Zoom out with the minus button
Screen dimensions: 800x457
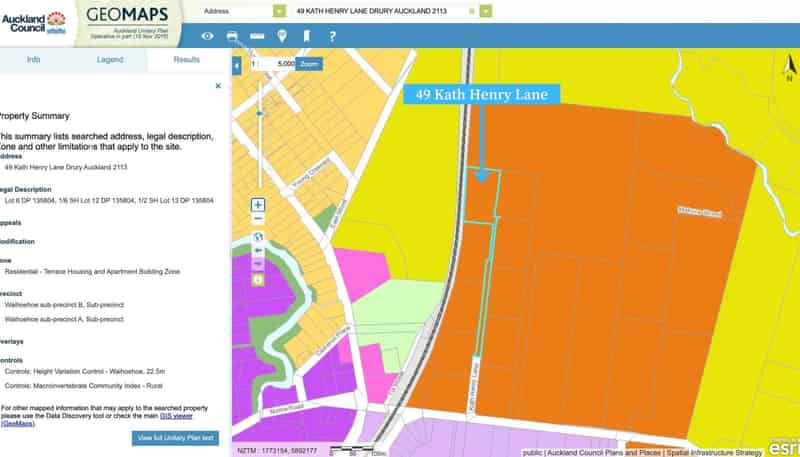(258, 219)
